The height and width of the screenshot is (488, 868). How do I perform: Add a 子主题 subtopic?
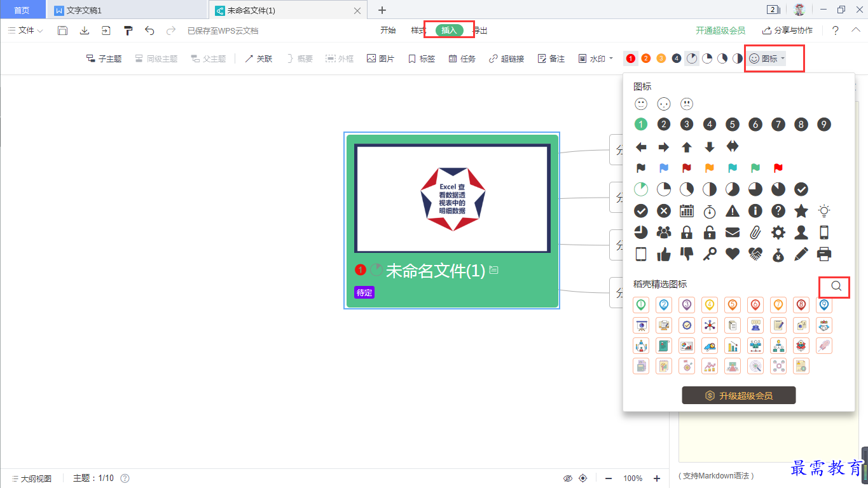click(104, 58)
